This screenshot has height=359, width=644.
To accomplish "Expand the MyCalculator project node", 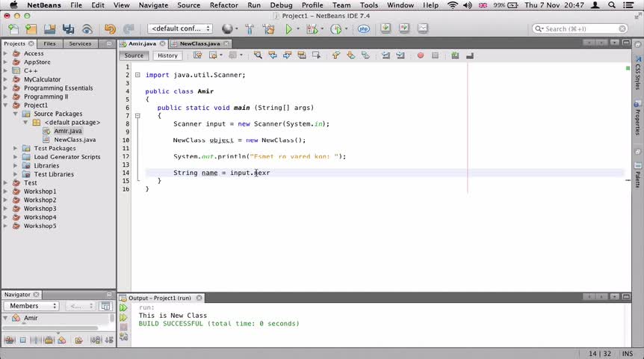I will pyautogui.click(x=5, y=79).
